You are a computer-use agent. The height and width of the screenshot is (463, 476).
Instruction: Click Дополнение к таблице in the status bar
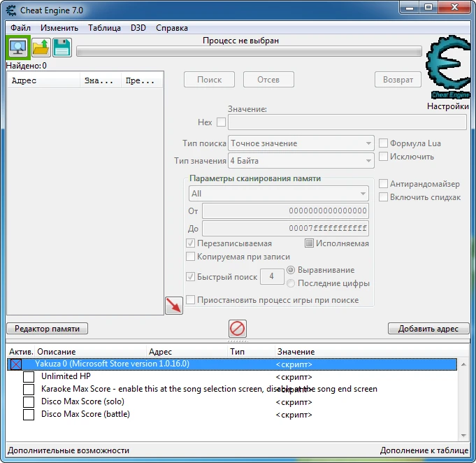(x=424, y=450)
